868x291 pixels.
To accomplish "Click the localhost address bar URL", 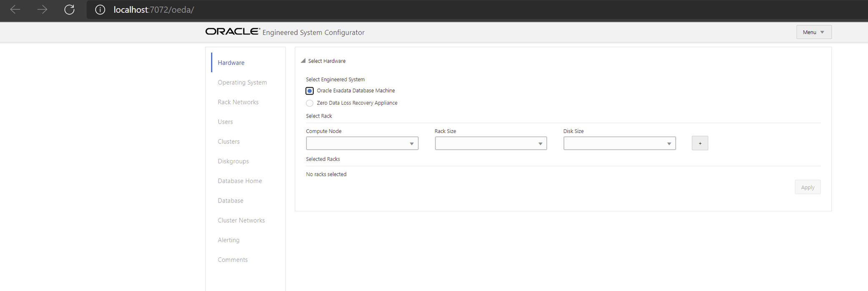I will coord(153,10).
